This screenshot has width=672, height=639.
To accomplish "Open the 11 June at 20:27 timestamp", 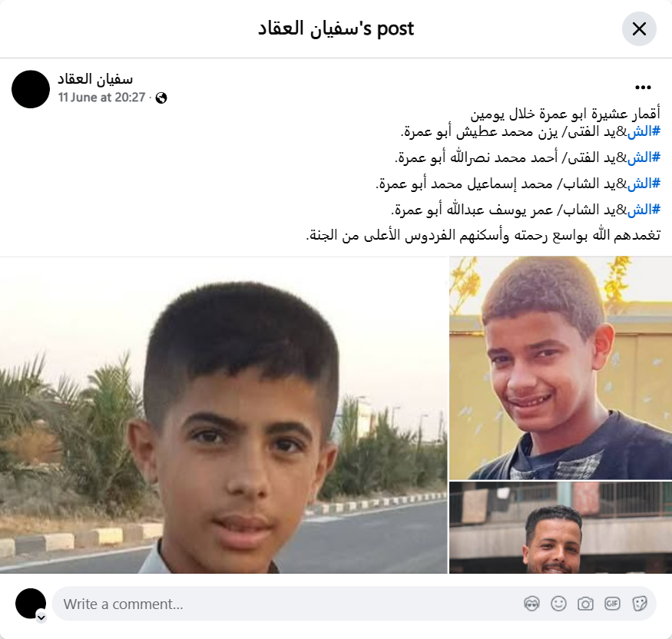I will [101, 98].
